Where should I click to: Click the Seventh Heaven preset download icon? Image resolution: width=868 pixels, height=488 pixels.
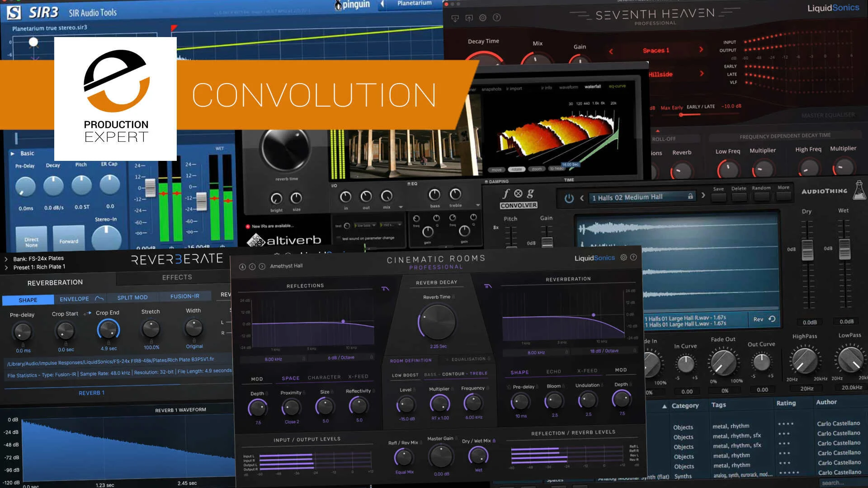[x=455, y=18]
